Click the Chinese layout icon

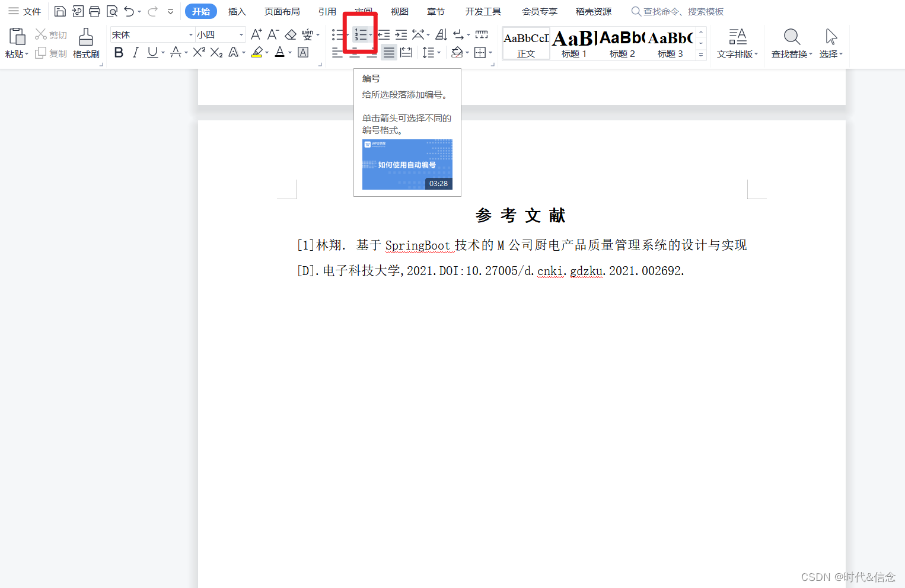pyautogui.click(x=418, y=35)
